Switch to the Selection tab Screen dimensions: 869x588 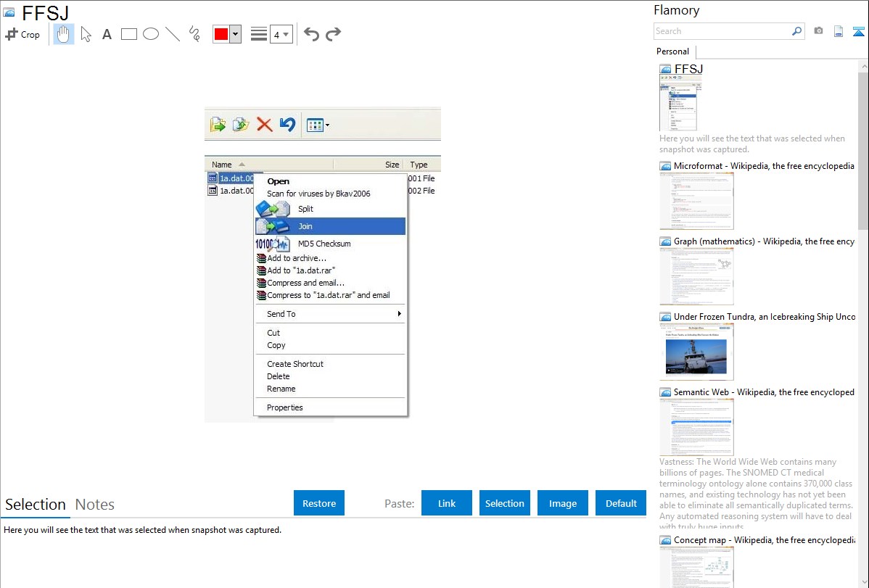coord(36,505)
